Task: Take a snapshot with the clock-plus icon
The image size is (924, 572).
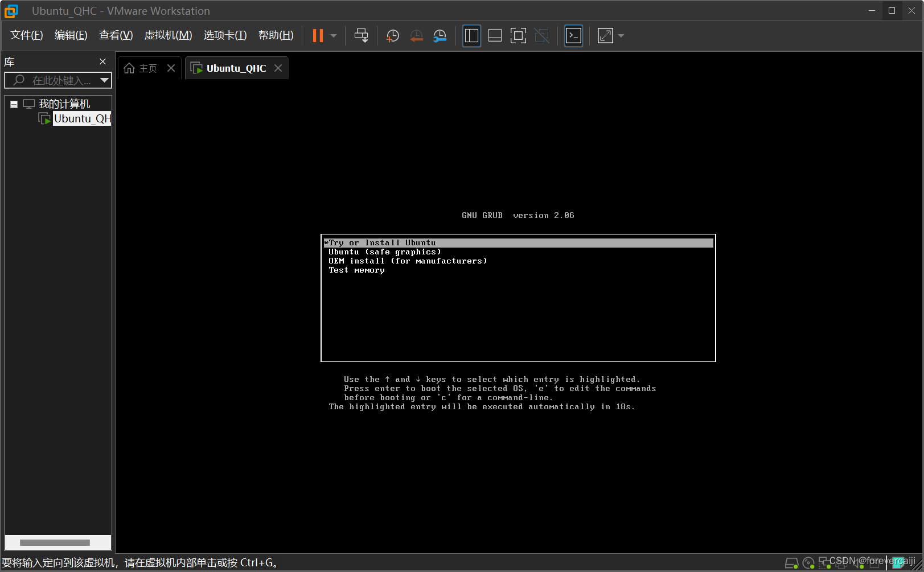Action: click(392, 36)
